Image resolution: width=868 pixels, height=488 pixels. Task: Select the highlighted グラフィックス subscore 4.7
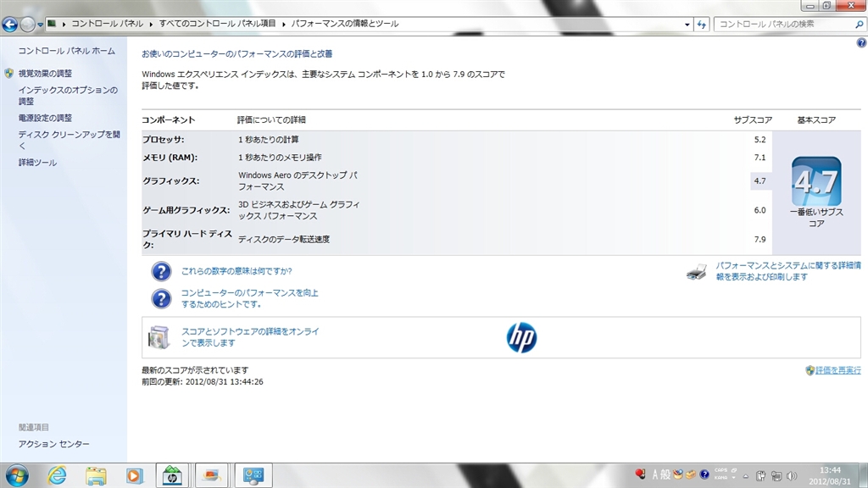pyautogui.click(x=759, y=181)
